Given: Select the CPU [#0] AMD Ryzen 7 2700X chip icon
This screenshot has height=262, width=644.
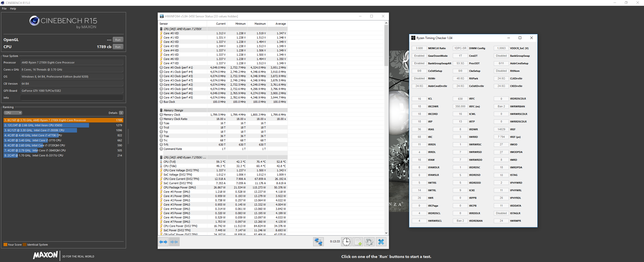Looking at the screenshot, I should [161, 29].
